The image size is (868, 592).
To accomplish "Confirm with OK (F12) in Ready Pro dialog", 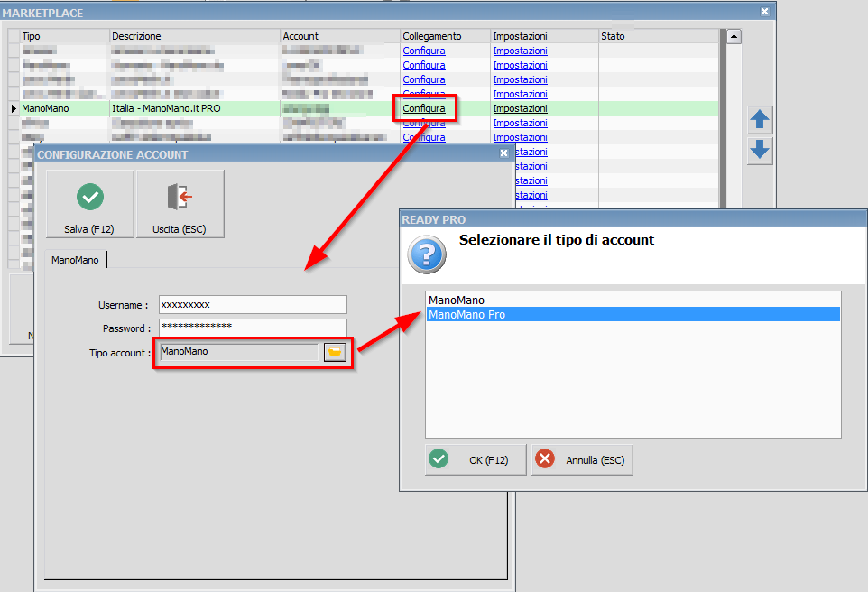I will coord(476,459).
